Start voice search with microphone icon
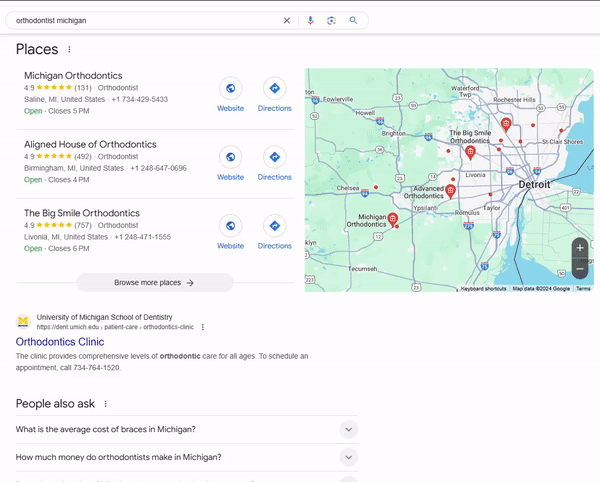 point(310,21)
